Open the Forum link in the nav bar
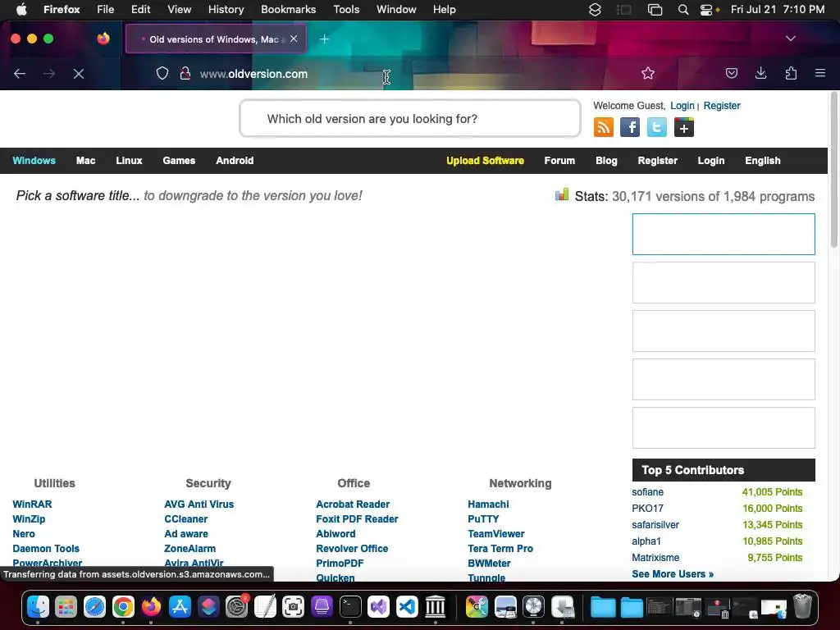 pos(559,161)
